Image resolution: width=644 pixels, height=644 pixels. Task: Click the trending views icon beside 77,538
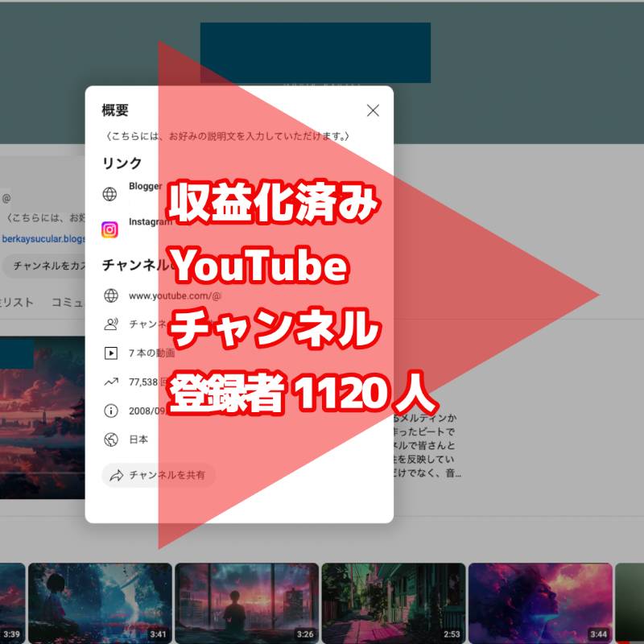pos(111,382)
